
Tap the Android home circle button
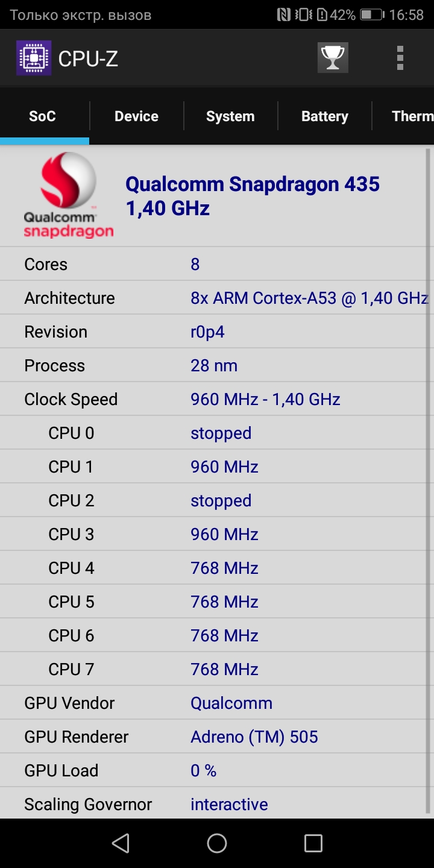[217, 843]
